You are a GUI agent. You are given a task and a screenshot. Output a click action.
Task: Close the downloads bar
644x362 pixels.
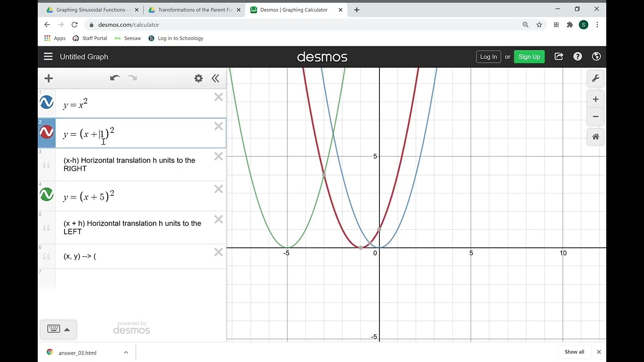tap(599, 352)
